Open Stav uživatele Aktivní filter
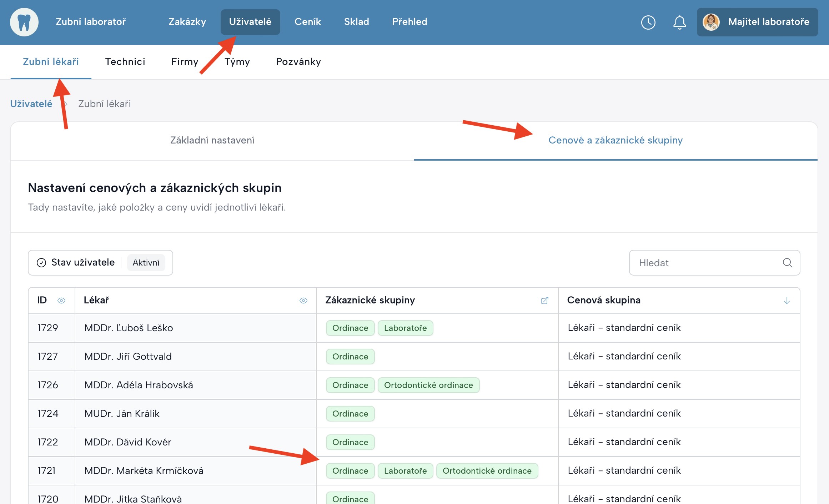Image resolution: width=829 pixels, height=504 pixels. click(x=146, y=263)
